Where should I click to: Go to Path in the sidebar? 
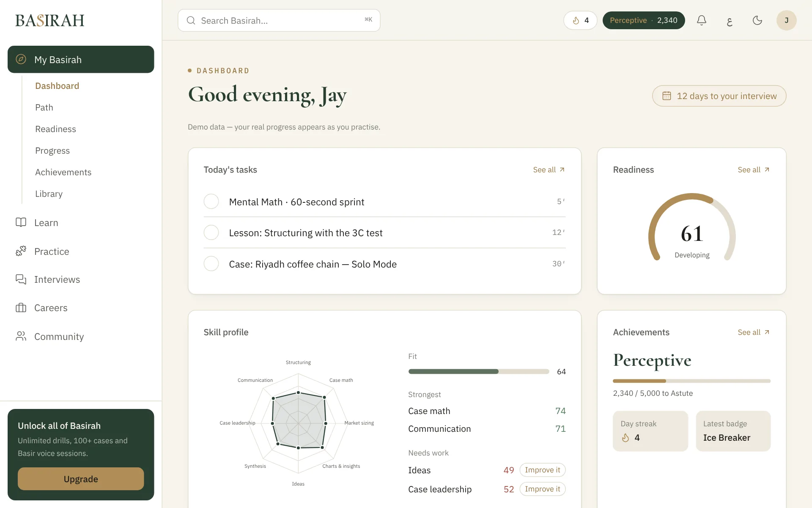click(44, 108)
